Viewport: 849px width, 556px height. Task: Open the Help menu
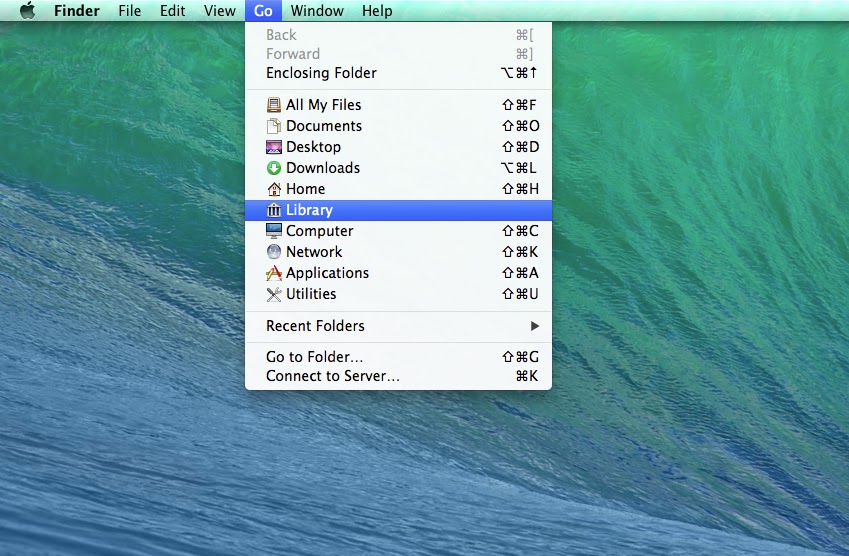[x=377, y=11]
